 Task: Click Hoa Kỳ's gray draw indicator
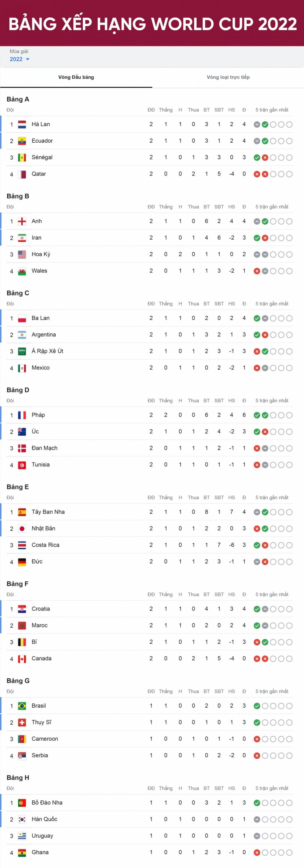[257, 254]
